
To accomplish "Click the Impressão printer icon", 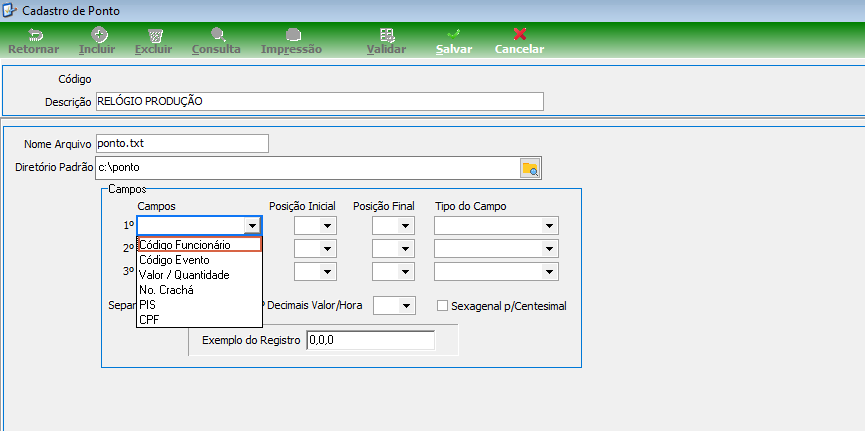I will point(293,35).
